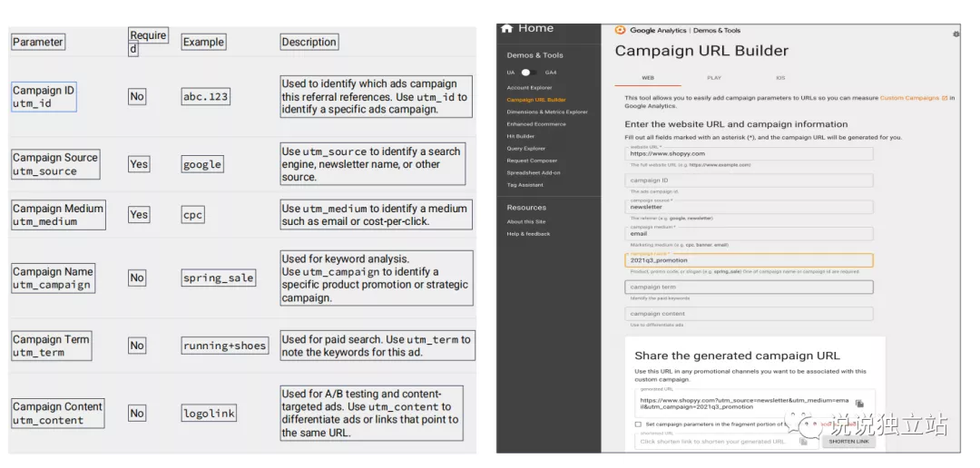Check the fragment portion parameters checkbox
Viewport: 980px width, 468px height.
tap(638, 424)
